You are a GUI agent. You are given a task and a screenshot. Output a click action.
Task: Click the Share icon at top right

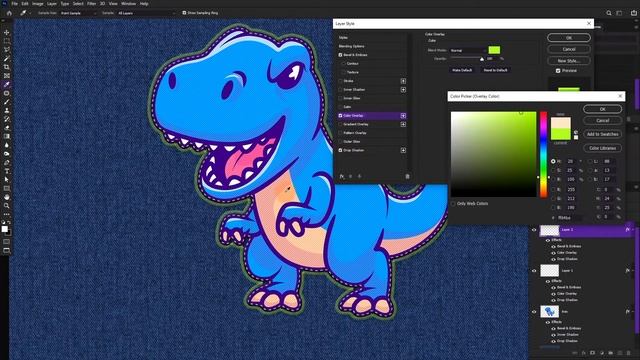[x=633, y=13]
